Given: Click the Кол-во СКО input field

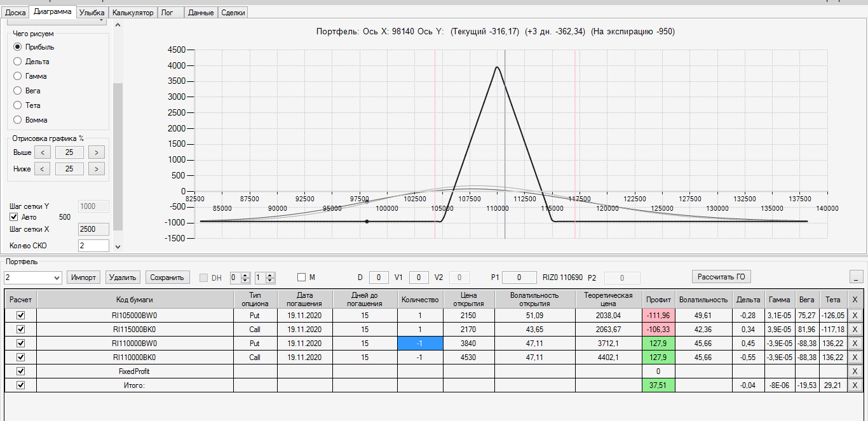Looking at the screenshot, I should click(93, 246).
